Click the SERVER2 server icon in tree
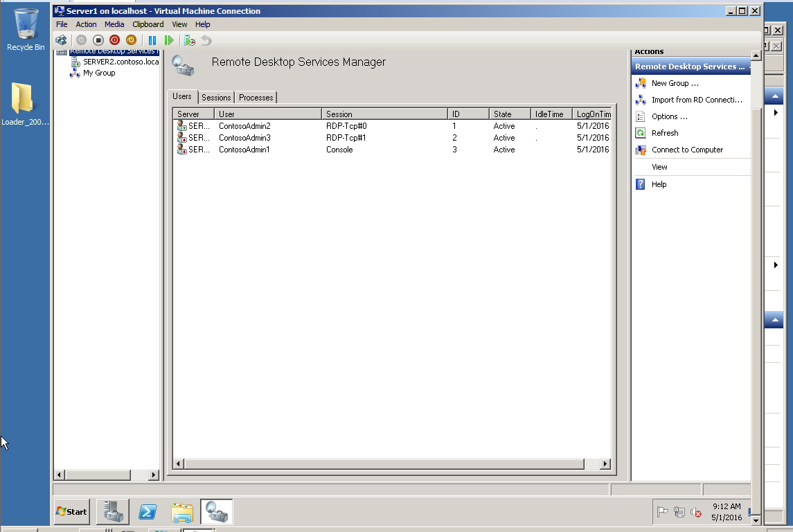 [75, 62]
